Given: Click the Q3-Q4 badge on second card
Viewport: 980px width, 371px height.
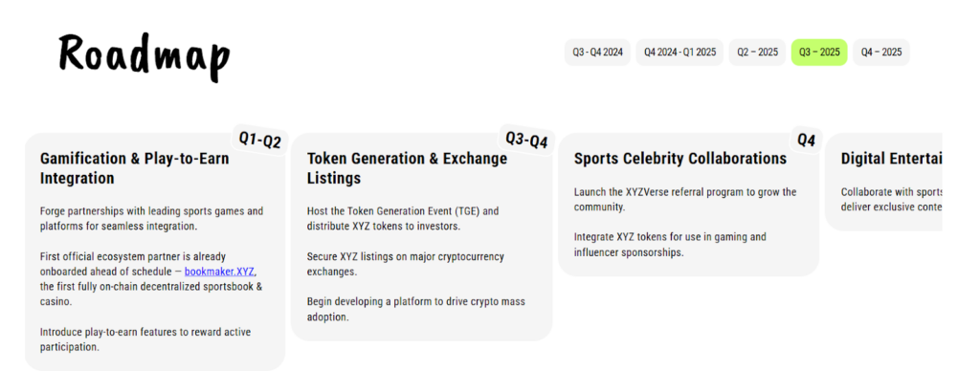Looking at the screenshot, I should pyautogui.click(x=527, y=139).
